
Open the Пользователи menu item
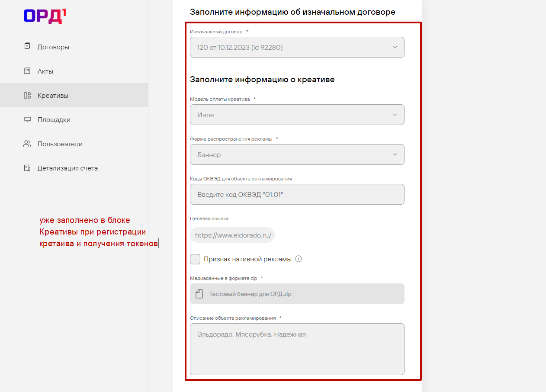(x=60, y=144)
